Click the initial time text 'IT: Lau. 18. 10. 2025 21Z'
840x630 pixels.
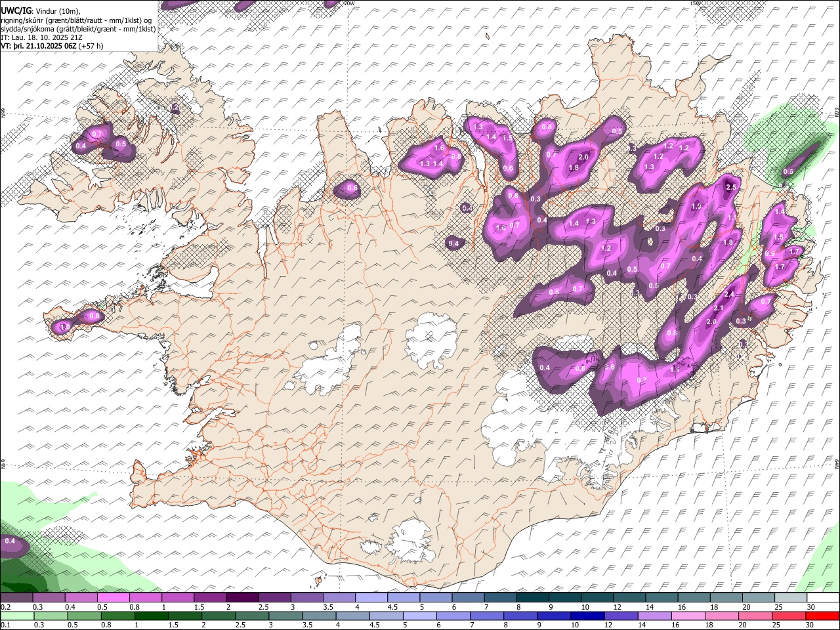pos(41,38)
